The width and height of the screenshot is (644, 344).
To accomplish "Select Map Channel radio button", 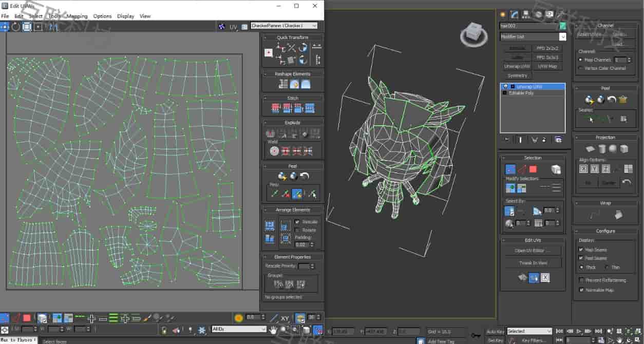I will (580, 60).
